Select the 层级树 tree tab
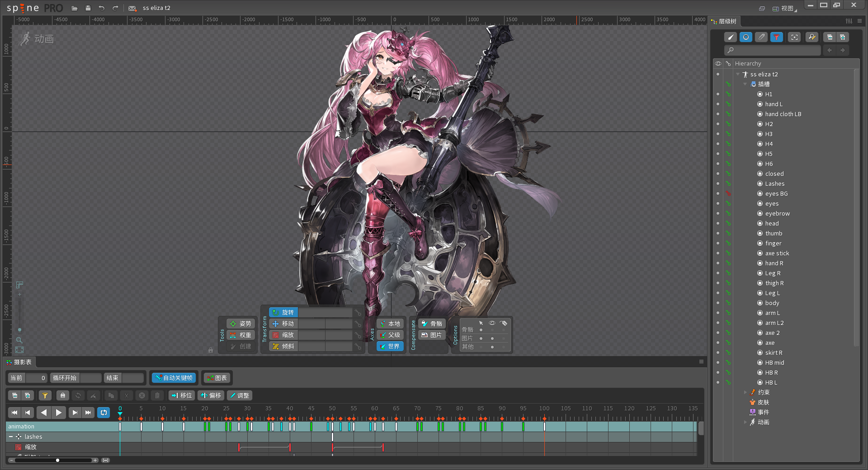 pyautogui.click(x=724, y=21)
